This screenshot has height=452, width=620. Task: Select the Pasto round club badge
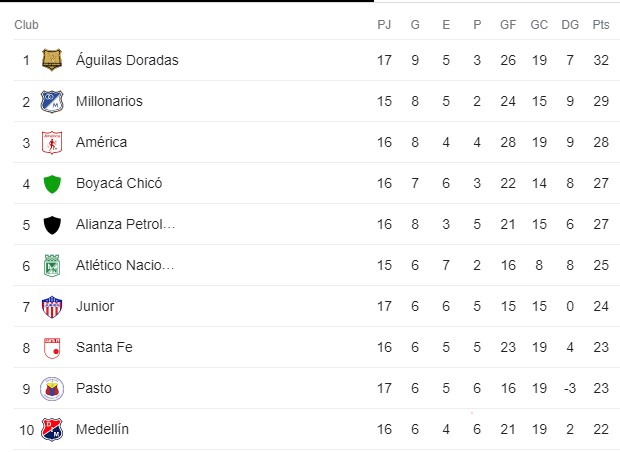coord(52,389)
